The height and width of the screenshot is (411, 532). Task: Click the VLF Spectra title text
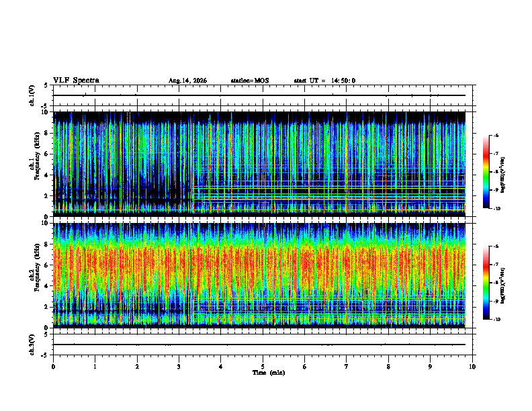[x=76, y=81]
